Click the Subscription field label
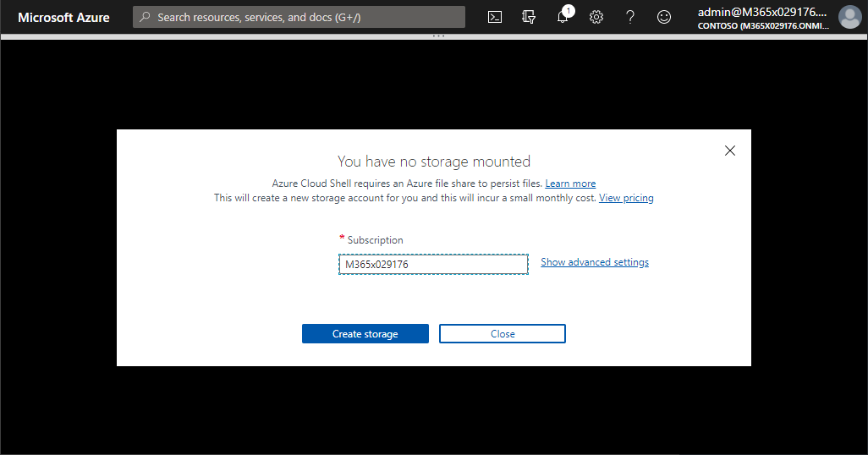This screenshot has width=868, height=455. 376,239
